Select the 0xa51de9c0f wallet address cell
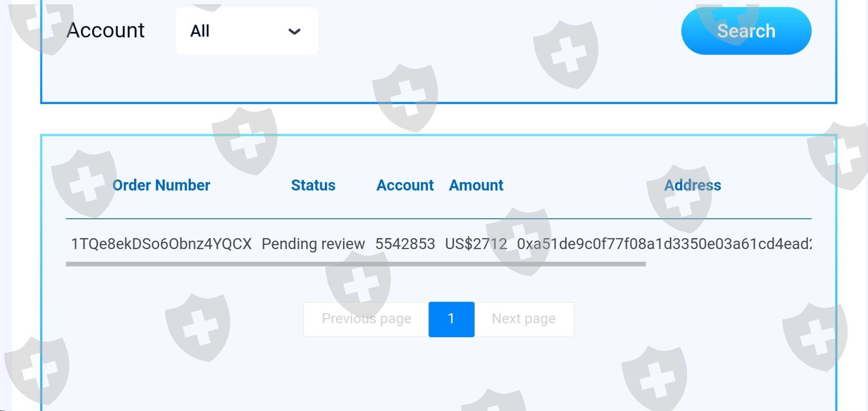 click(x=664, y=244)
